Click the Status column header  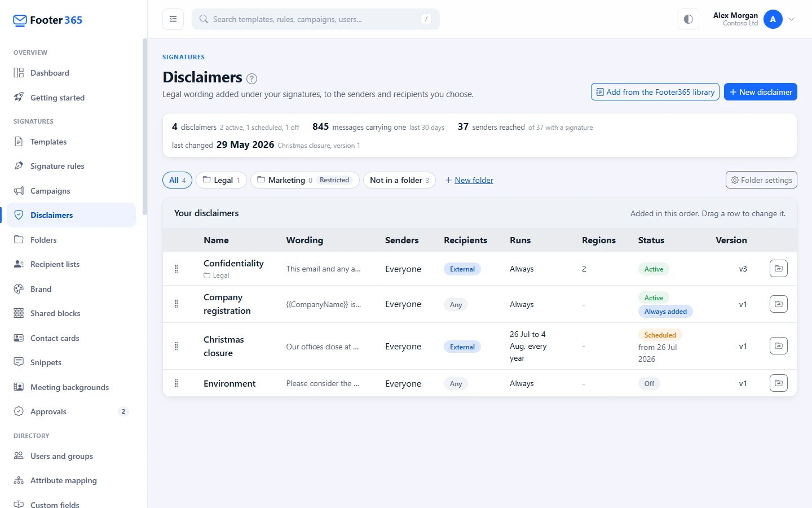(651, 240)
